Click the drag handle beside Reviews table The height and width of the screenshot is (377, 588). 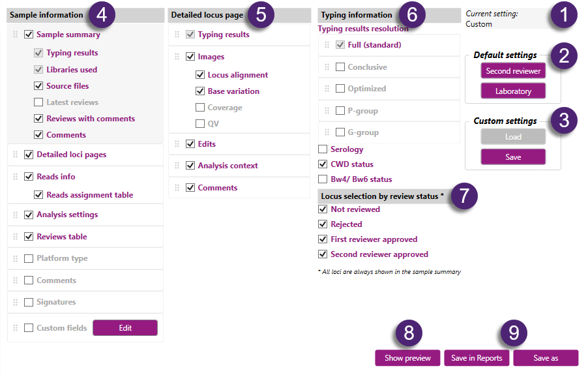(x=16, y=237)
